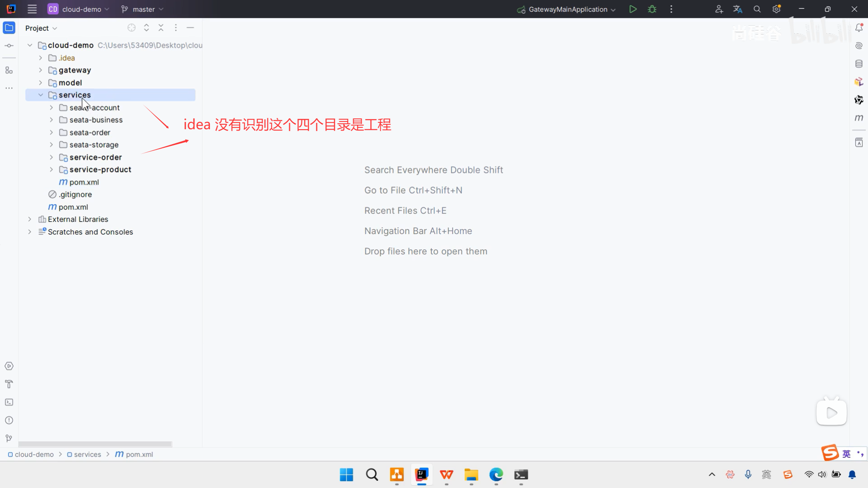The height and width of the screenshot is (488, 868).
Task: Open the Notifications bell panel
Action: (859, 28)
